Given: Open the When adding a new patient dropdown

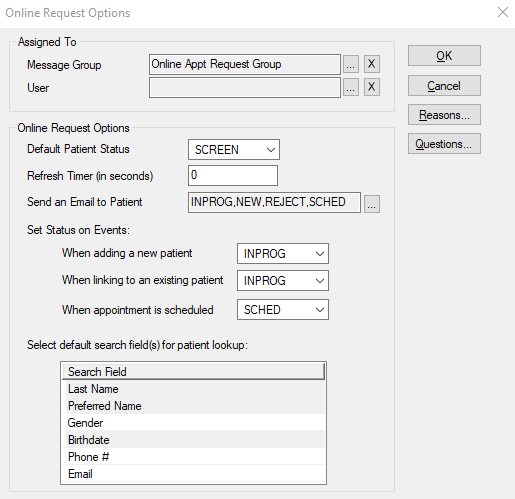Looking at the screenshot, I should coord(283,254).
